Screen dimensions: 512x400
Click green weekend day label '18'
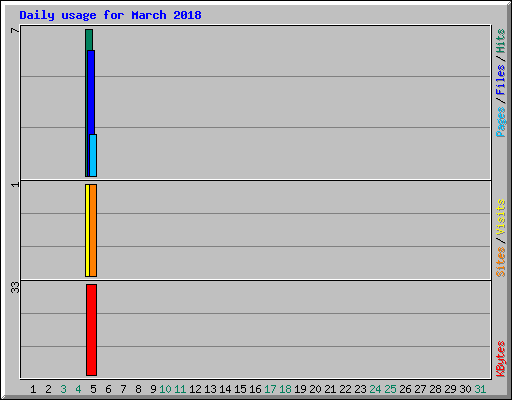point(285,389)
